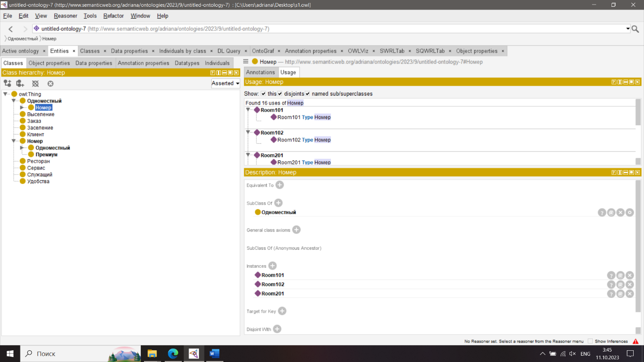This screenshot has width=644, height=362.
Task: Explain inference for Одноместный superclass
Action: (602, 212)
